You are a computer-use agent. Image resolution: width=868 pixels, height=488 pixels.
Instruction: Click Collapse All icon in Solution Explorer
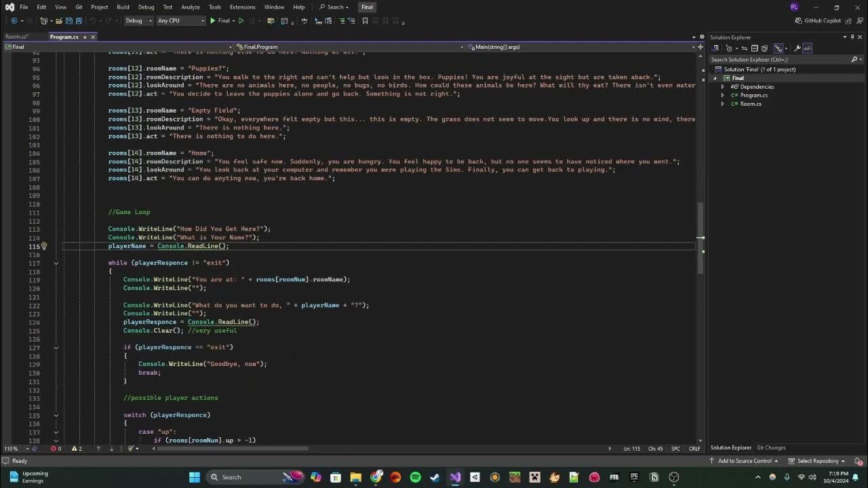click(x=754, y=48)
